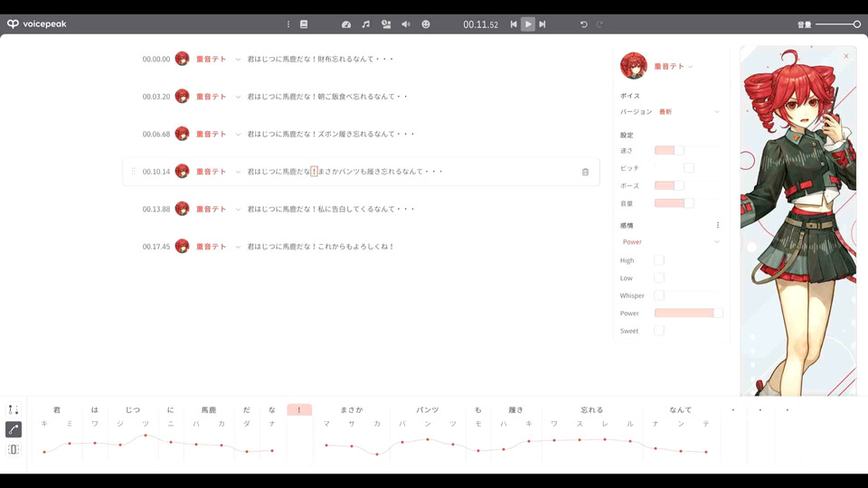Open the narrator selector in settings panel
This screenshot has width=868, height=488.
point(673,66)
